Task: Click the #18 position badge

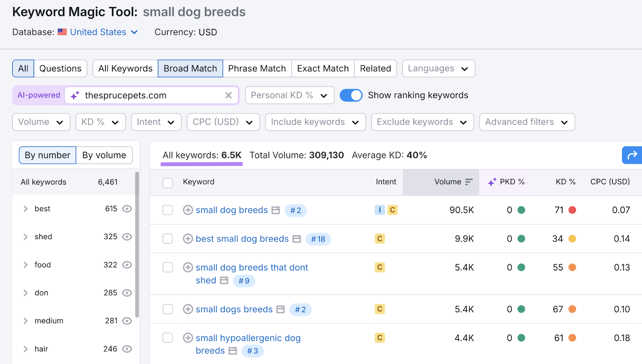Action: (x=318, y=239)
